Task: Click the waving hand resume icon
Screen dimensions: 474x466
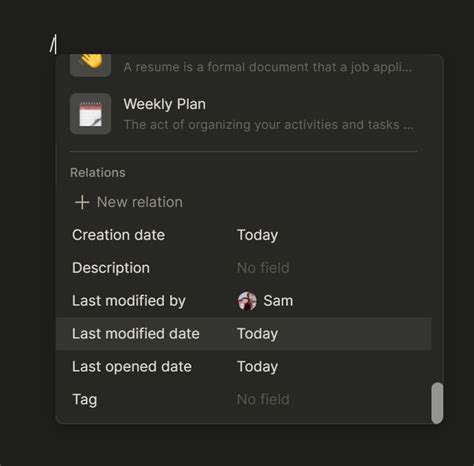Action: [90, 64]
